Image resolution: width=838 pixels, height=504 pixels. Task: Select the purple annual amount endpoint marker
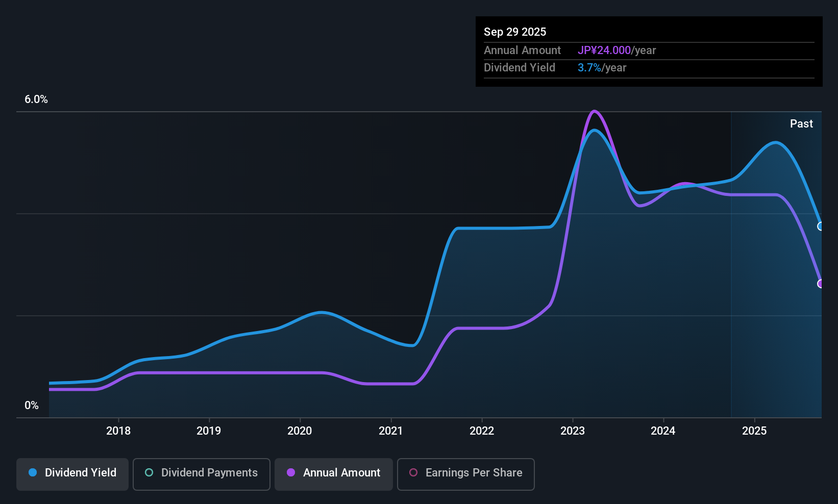click(x=820, y=284)
